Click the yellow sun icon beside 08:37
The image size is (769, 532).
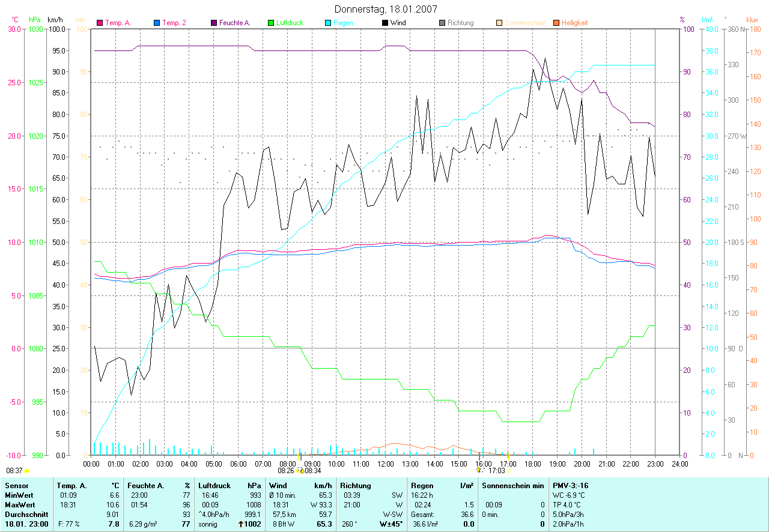[26, 471]
